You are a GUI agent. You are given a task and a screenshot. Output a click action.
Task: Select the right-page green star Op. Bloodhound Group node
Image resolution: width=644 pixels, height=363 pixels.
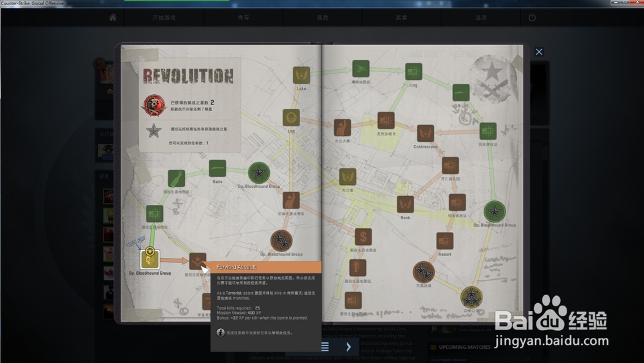[494, 211]
